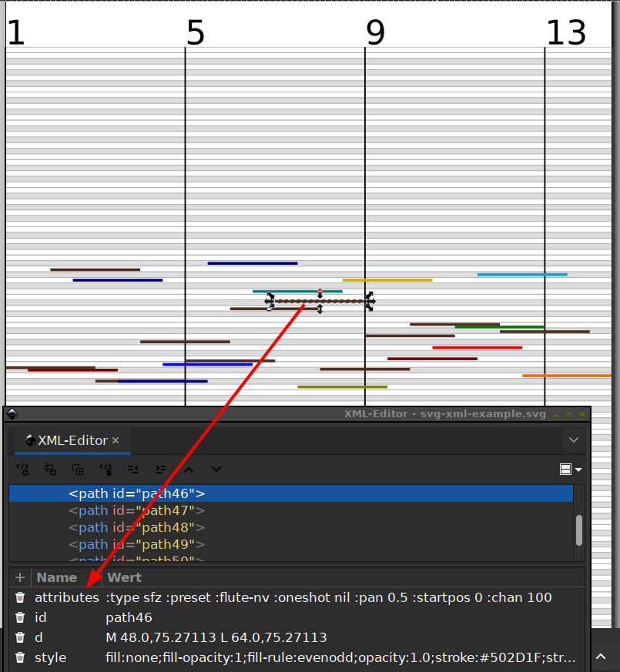Select the path49 node
The height and width of the screenshot is (672, 620).
(x=136, y=544)
